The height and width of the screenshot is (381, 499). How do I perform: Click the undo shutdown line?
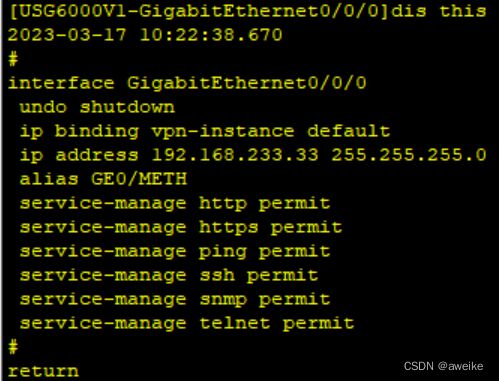pyautogui.click(x=97, y=107)
